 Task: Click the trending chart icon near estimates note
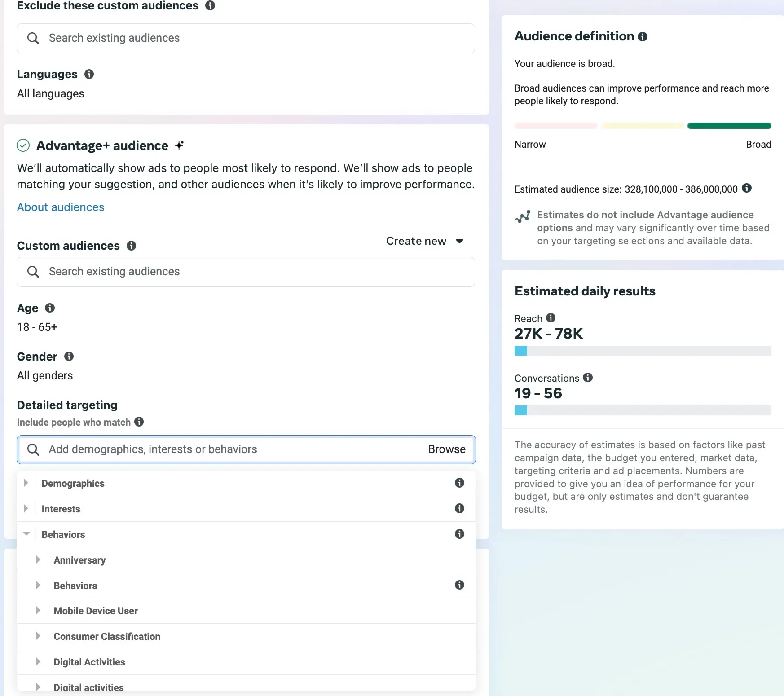[x=523, y=216]
